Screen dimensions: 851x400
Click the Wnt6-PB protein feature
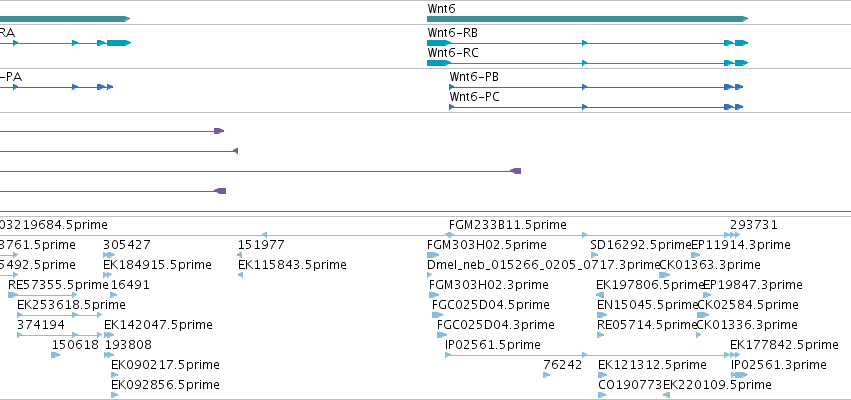tap(596, 87)
